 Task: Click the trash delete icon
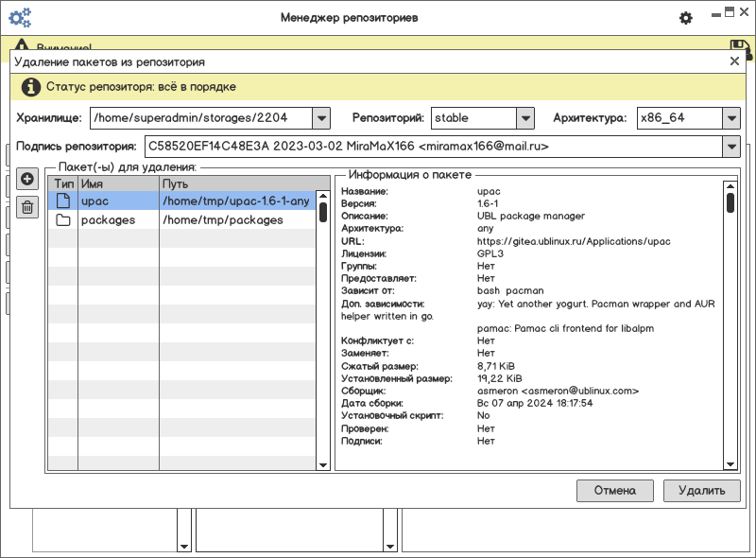(27, 206)
